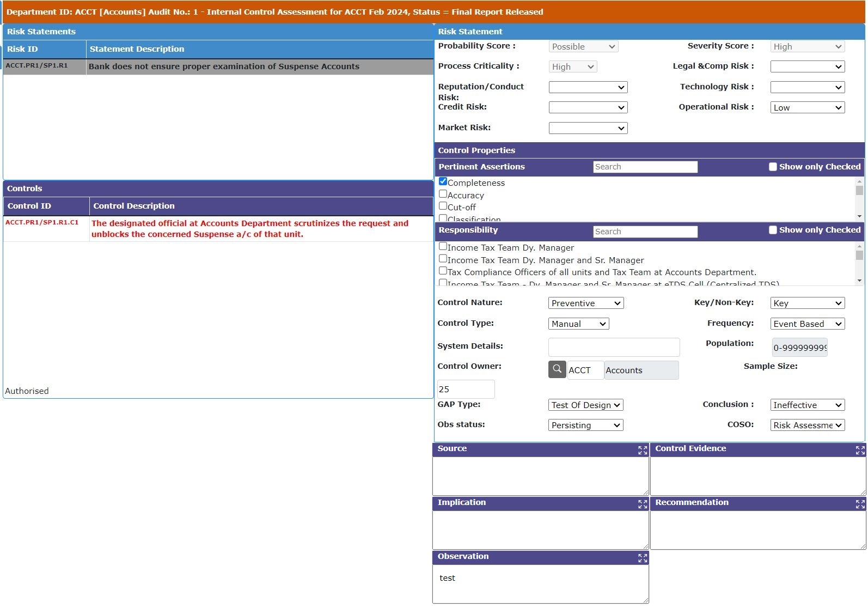Click inside the Control Evidence text area
Image resolution: width=868 pixels, height=608 pixels.
[x=758, y=476]
